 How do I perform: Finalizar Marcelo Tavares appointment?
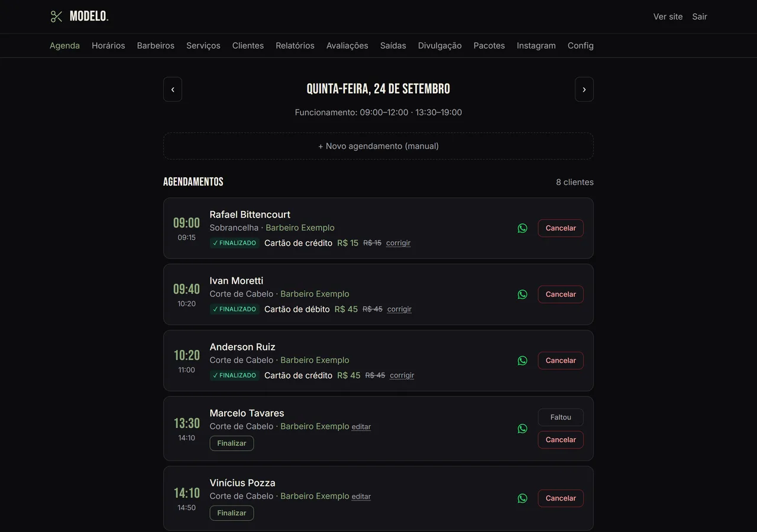tap(232, 443)
